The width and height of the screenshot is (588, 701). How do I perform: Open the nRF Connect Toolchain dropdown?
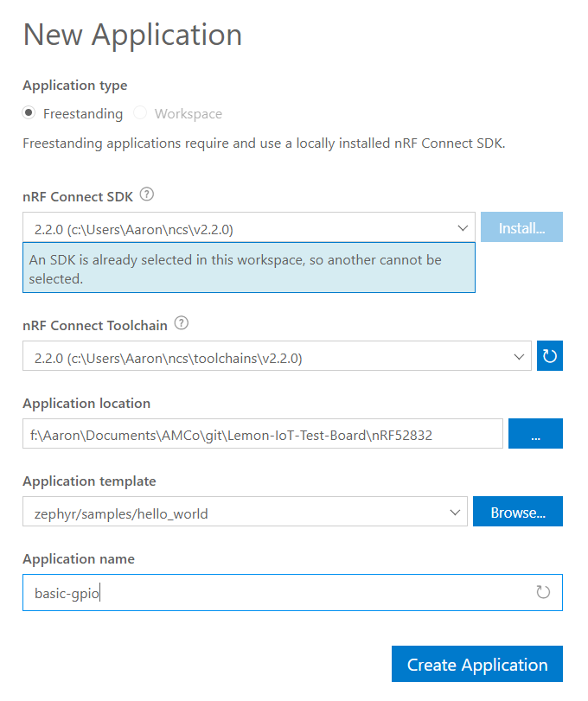[277, 356]
